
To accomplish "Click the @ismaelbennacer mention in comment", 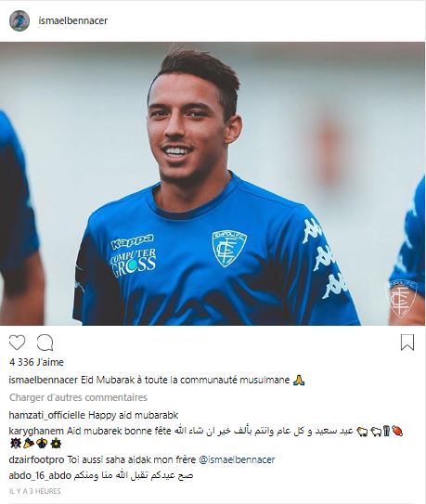I will (x=237, y=459).
